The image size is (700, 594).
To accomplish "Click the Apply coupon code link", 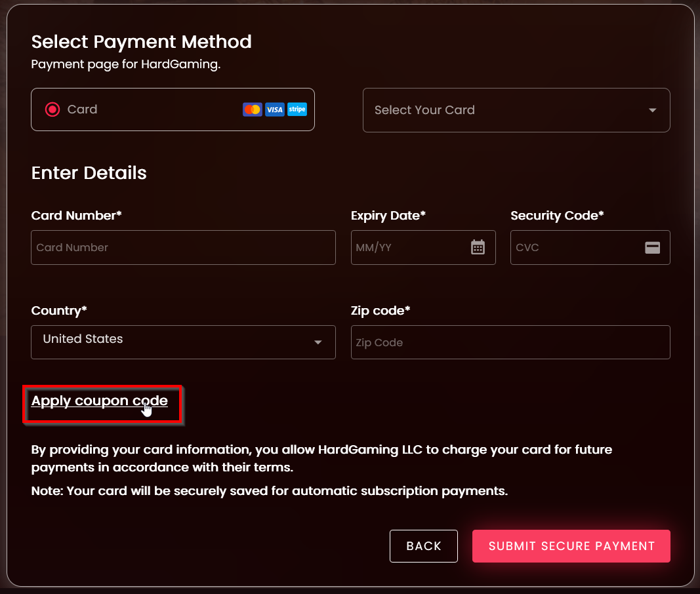I will pyautogui.click(x=99, y=401).
